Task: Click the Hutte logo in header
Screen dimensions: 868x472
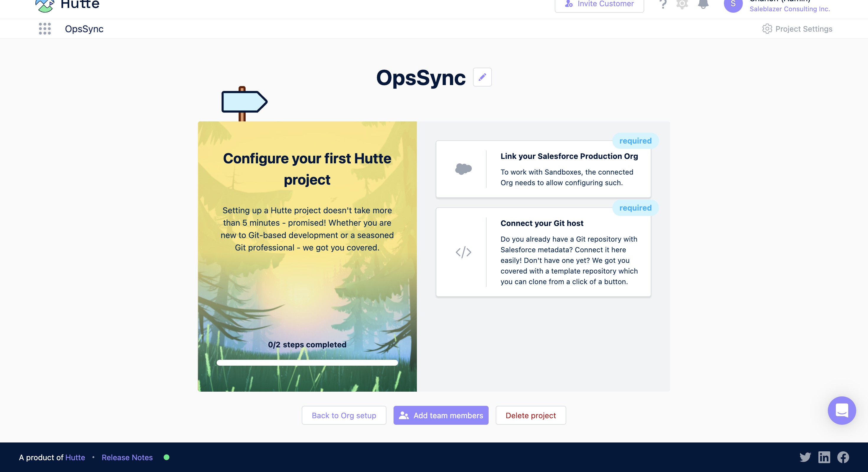Action: [67, 5]
